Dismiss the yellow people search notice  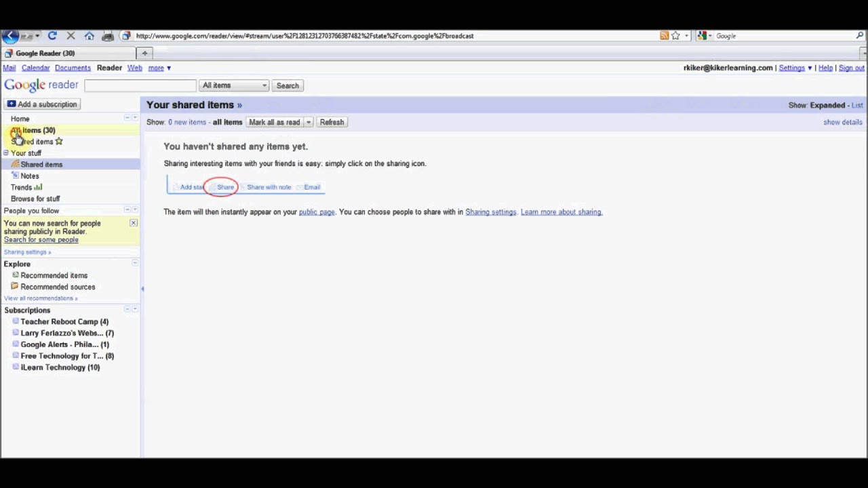134,223
